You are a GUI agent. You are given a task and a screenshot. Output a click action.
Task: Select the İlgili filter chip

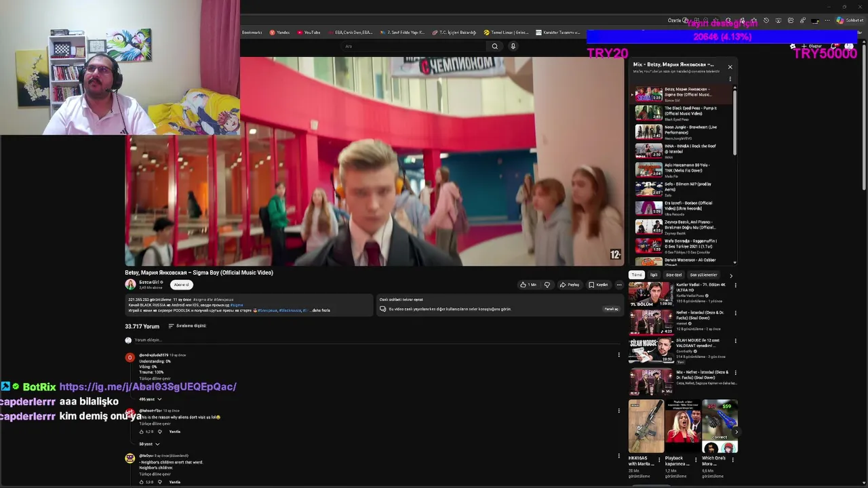click(654, 275)
